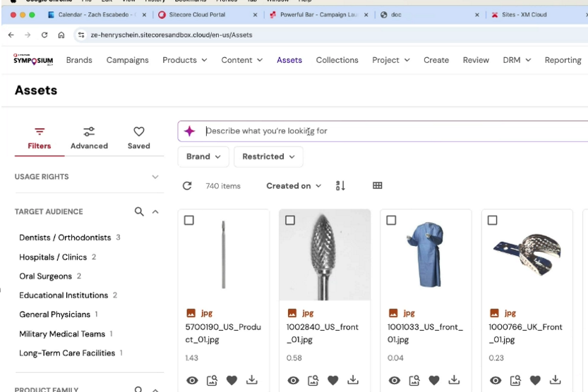Open the Assets navigation link
Viewport: 588px width, 392px height.
(x=289, y=60)
